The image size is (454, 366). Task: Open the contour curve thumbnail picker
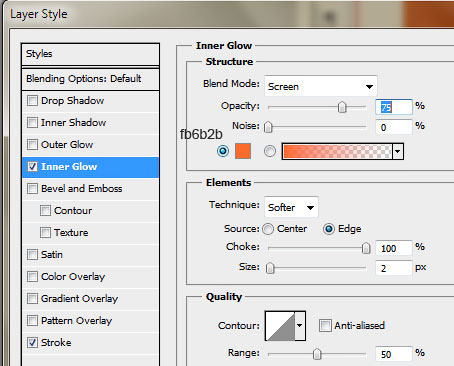coord(280,326)
